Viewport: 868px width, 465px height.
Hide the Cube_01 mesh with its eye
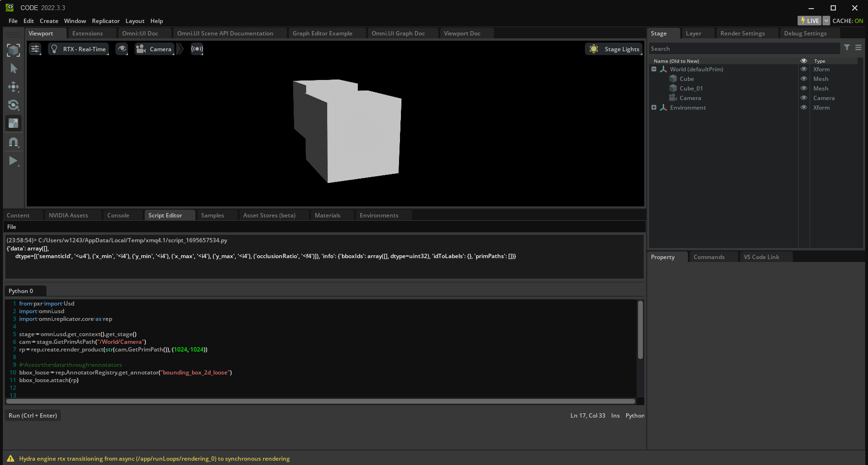tap(804, 88)
